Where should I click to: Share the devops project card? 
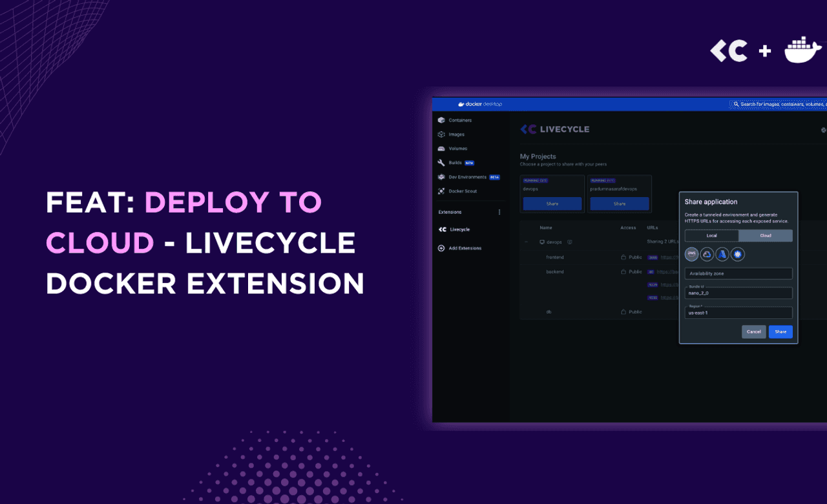coord(552,204)
